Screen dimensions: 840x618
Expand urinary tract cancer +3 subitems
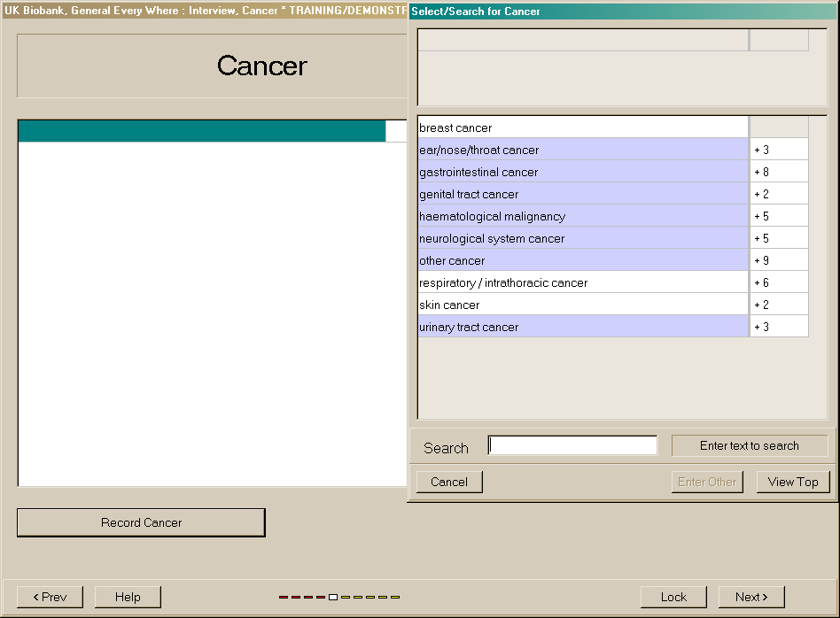pyautogui.click(x=778, y=327)
